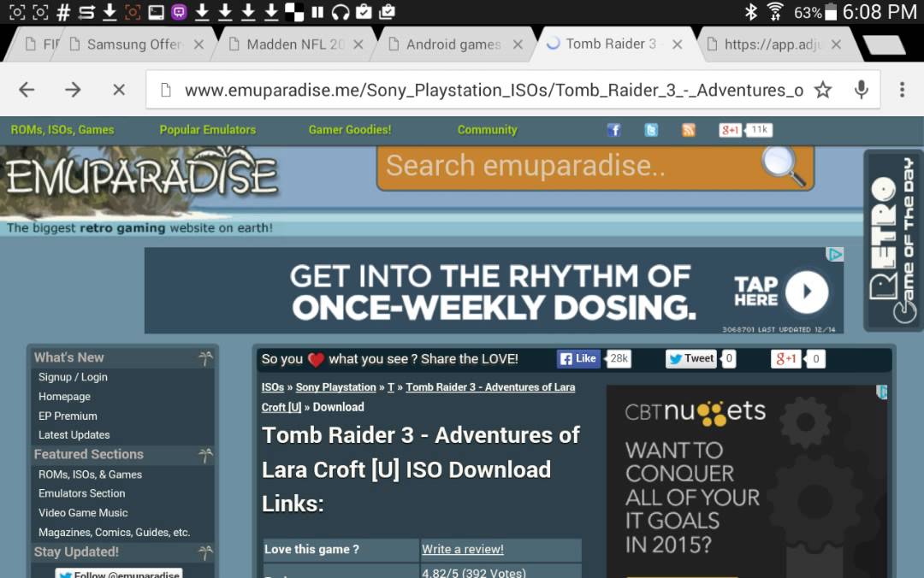Switch to the Madden NFL tab

(x=294, y=44)
